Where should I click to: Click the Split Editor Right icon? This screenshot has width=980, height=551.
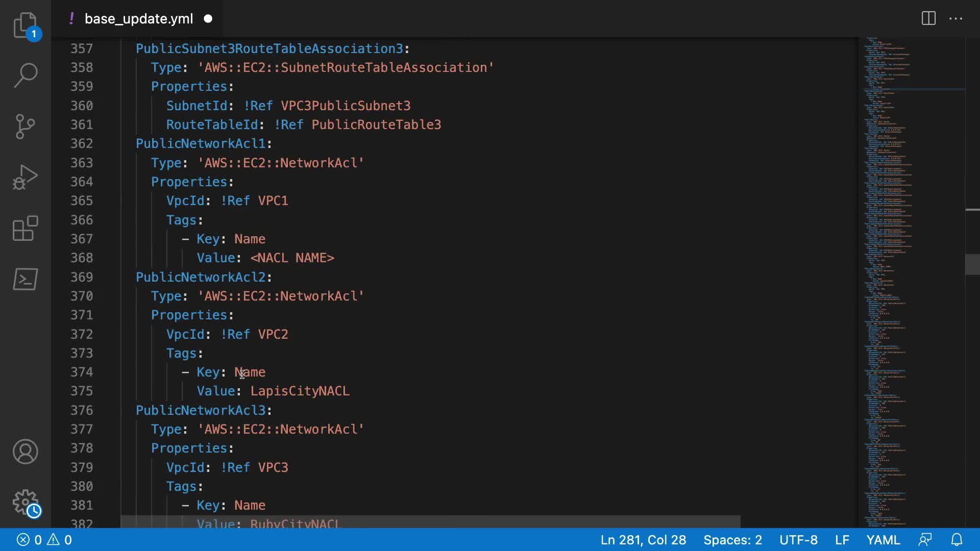(x=928, y=19)
